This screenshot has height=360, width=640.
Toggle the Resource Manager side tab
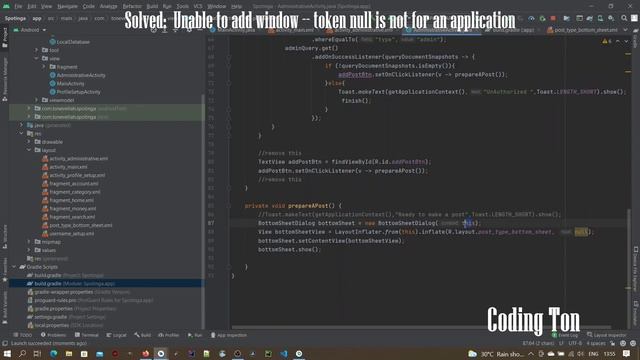pos(4,80)
